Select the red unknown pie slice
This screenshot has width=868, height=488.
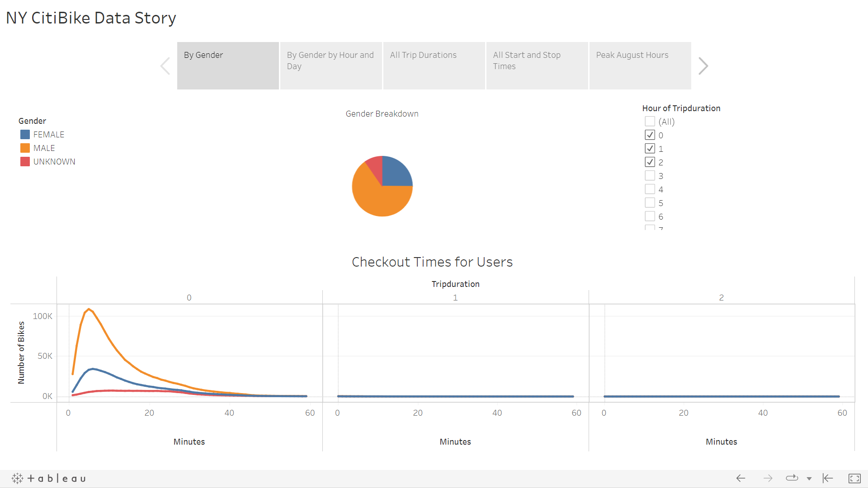(376, 166)
